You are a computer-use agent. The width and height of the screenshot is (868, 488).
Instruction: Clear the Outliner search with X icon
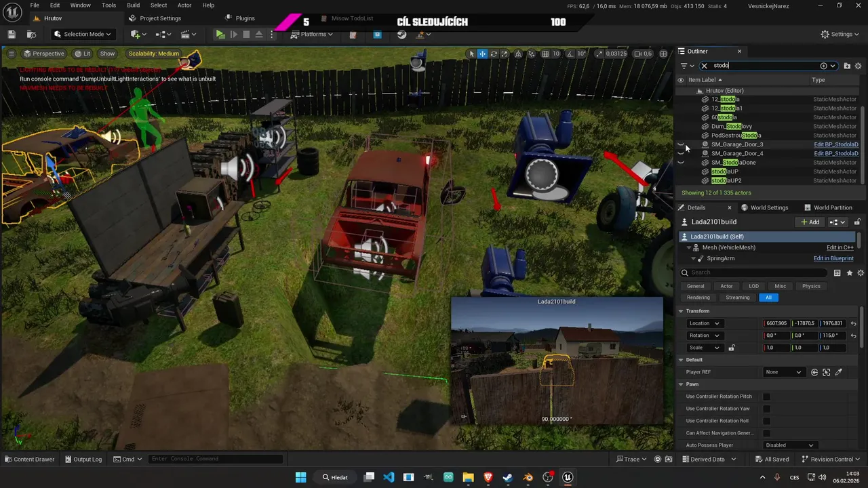[x=704, y=66]
